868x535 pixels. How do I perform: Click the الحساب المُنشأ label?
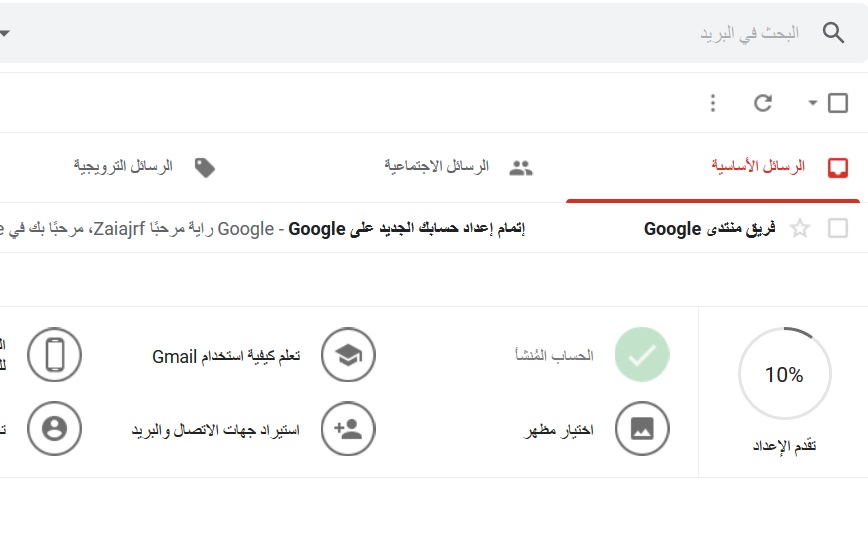(554, 355)
